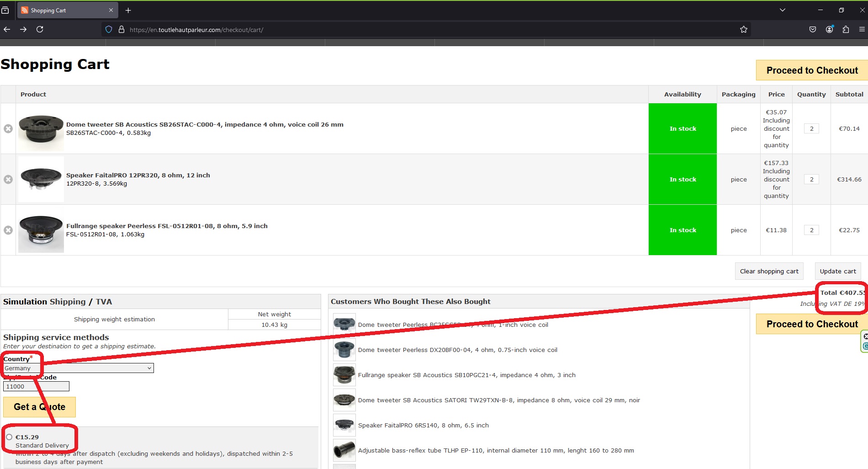
Task: Edit quantity field for FaitalPRO 12PR320
Action: coord(811,179)
